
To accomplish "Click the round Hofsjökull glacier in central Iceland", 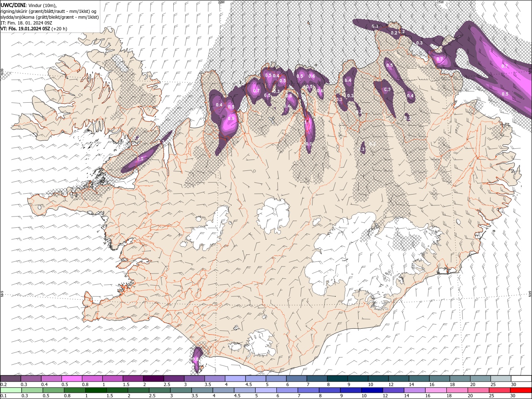I will (x=273, y=215).
